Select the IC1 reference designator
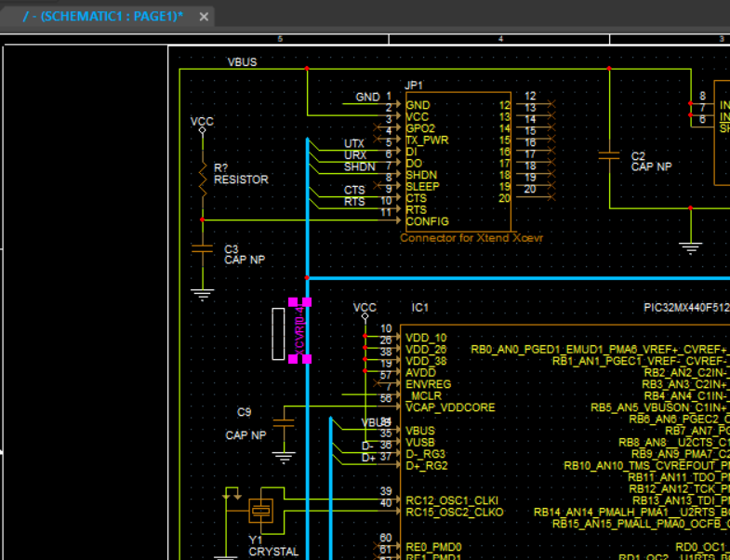 419,308
